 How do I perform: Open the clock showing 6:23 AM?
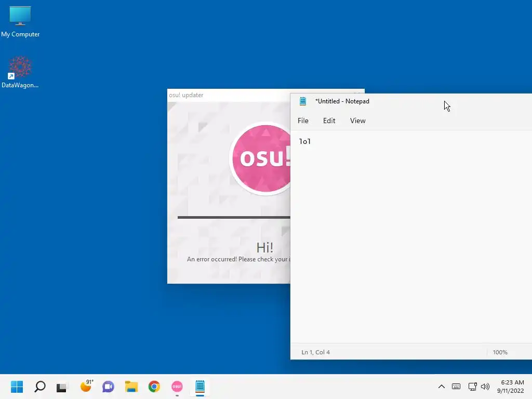click(511, 387)
